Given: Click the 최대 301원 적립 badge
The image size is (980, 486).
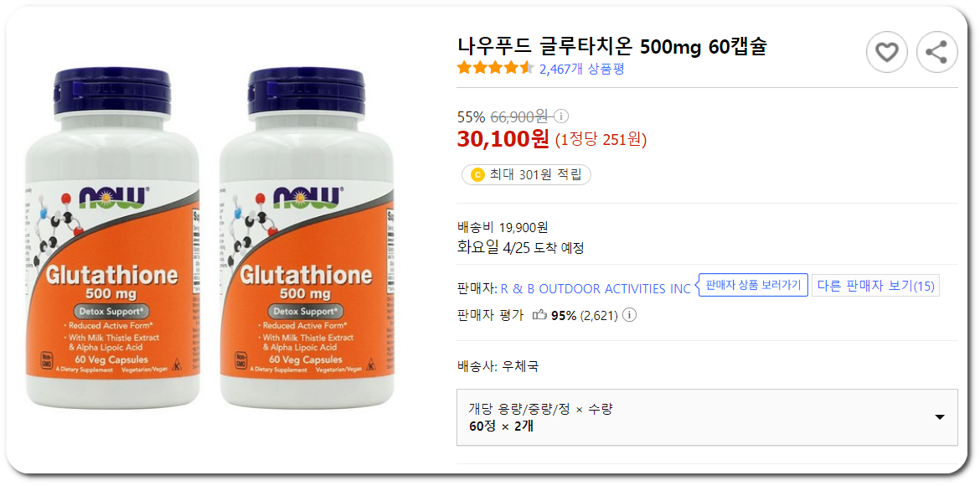Looking at the screenshot, I should pyautogui.click(x=526, y=174).
